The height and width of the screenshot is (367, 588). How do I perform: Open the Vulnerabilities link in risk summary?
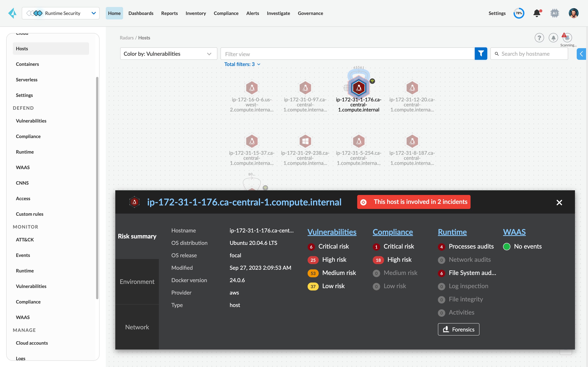[332, 232]
